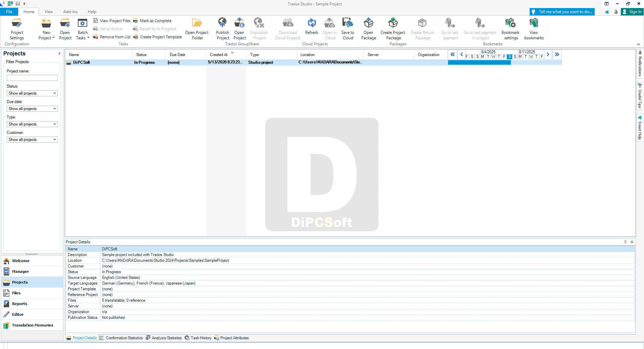
Task: Click View Project Files
Action: [x=112, y=21]
